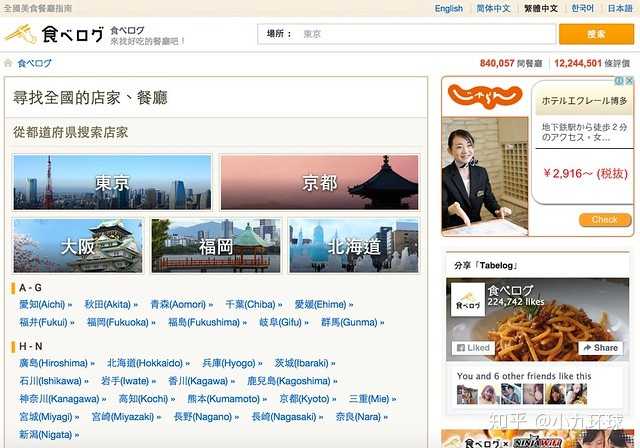Open 愛知(Aichi) prefecture link

45,304
